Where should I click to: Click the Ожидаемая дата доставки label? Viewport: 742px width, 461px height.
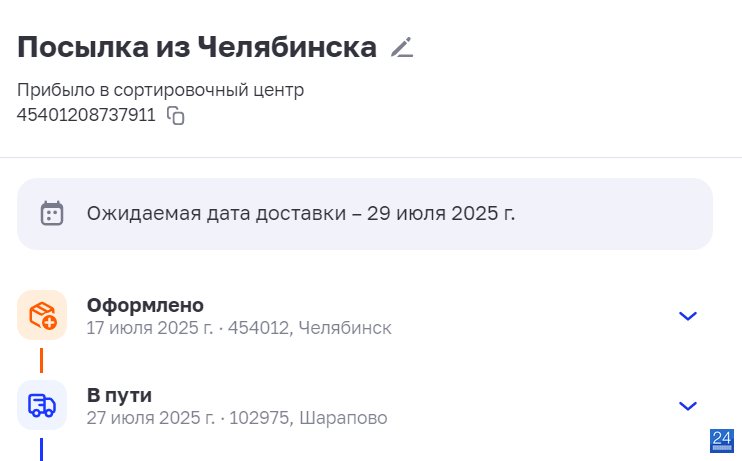pos(216,213)
